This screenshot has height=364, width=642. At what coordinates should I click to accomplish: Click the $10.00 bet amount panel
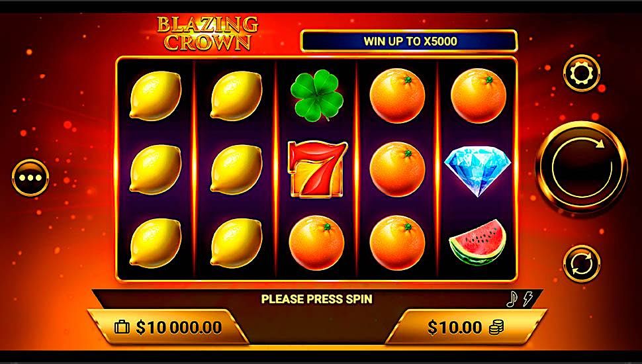coord(466,327)
